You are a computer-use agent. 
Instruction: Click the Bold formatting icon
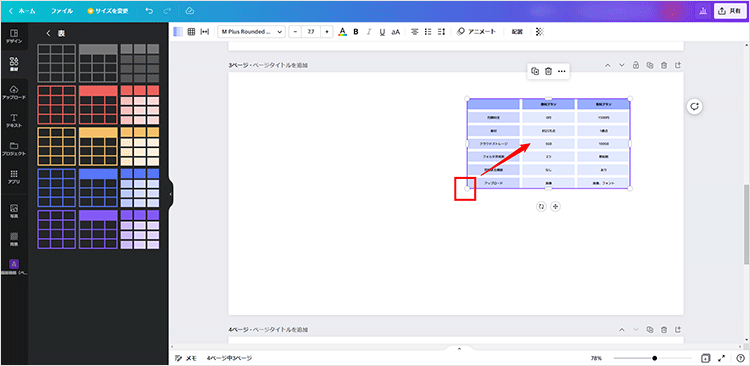pos(355,32)
